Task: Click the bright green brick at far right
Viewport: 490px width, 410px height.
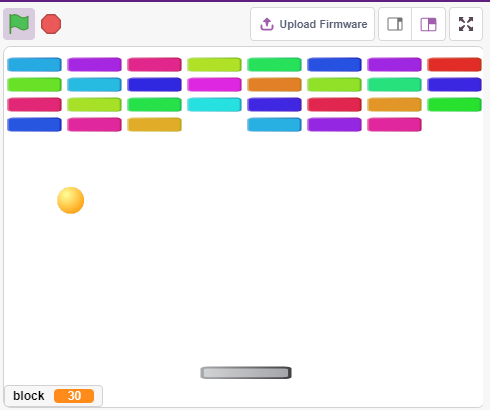Action: click(454, 105)
